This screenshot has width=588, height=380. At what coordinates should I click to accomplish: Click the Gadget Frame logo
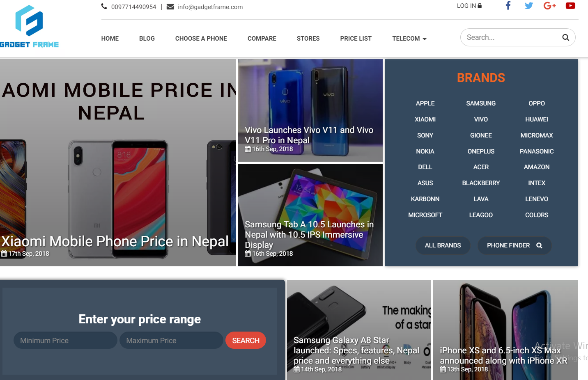tap(29, 26)
